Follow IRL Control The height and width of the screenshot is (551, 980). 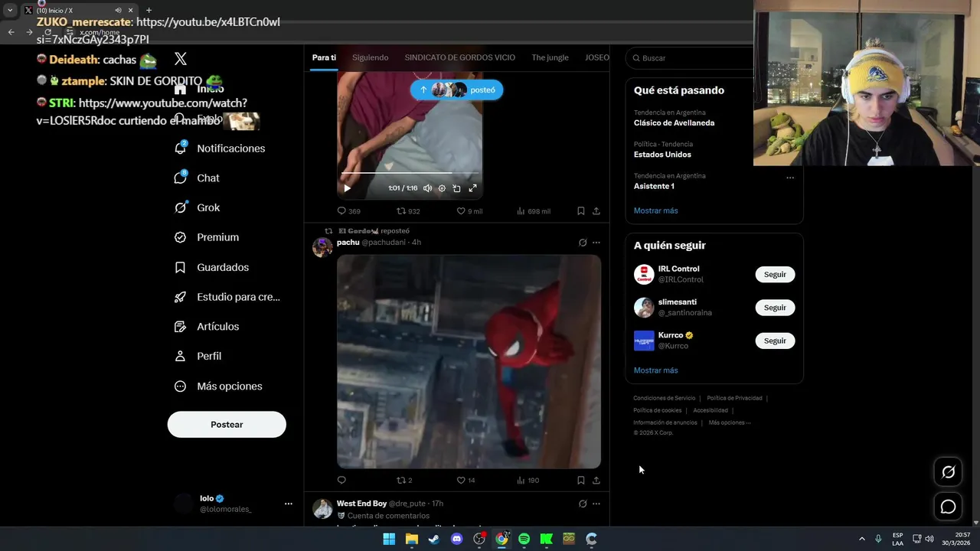click(775, 275)
